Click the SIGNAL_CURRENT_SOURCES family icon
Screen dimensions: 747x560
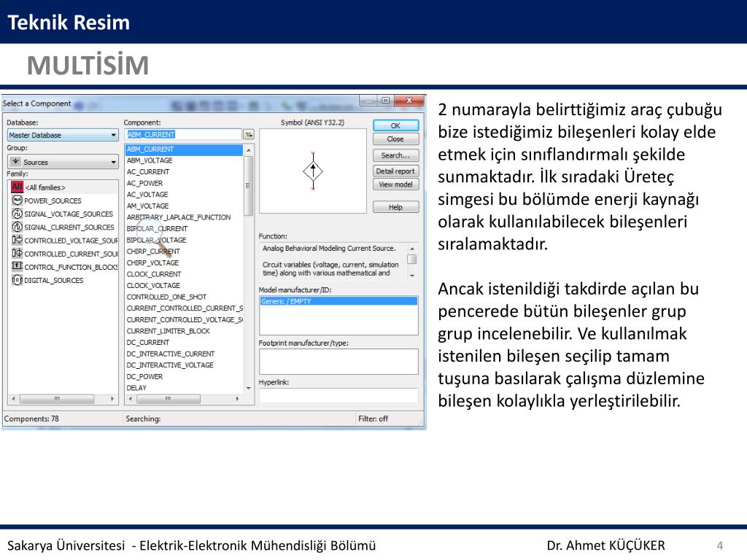[x=18, y=227]
